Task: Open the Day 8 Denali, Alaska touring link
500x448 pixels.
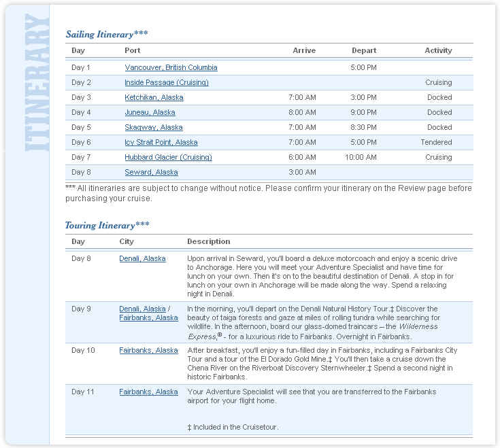Action: click(x=143, y=258)
